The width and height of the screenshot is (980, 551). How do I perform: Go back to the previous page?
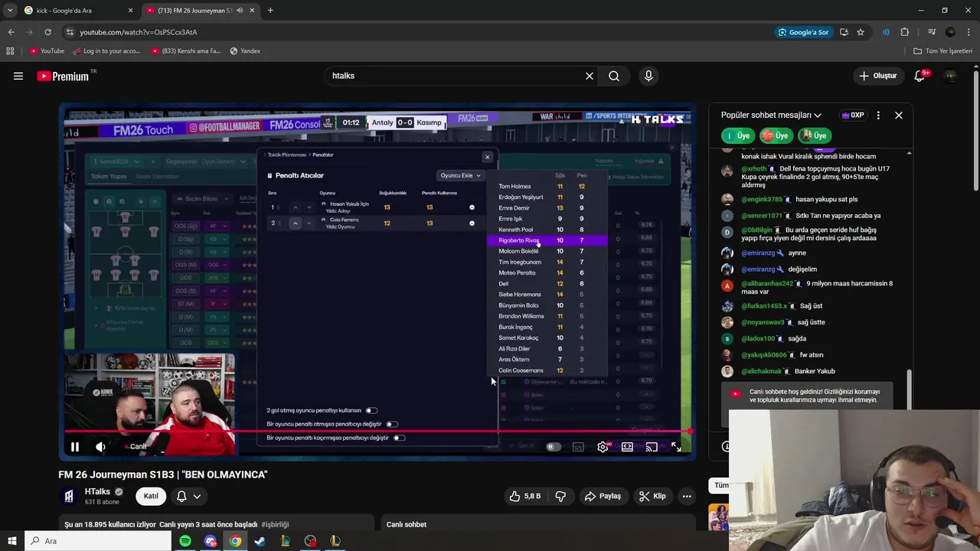(11, 32)
